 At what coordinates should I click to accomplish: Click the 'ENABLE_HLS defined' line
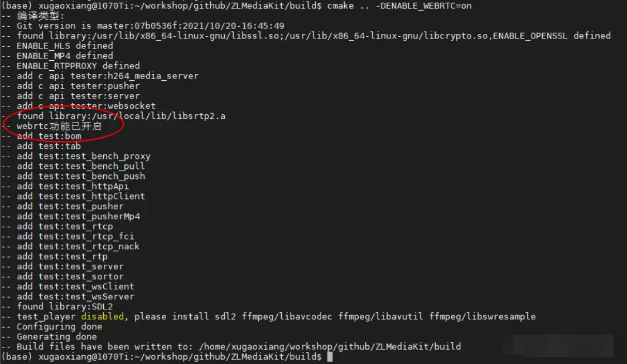coord(64,46)
